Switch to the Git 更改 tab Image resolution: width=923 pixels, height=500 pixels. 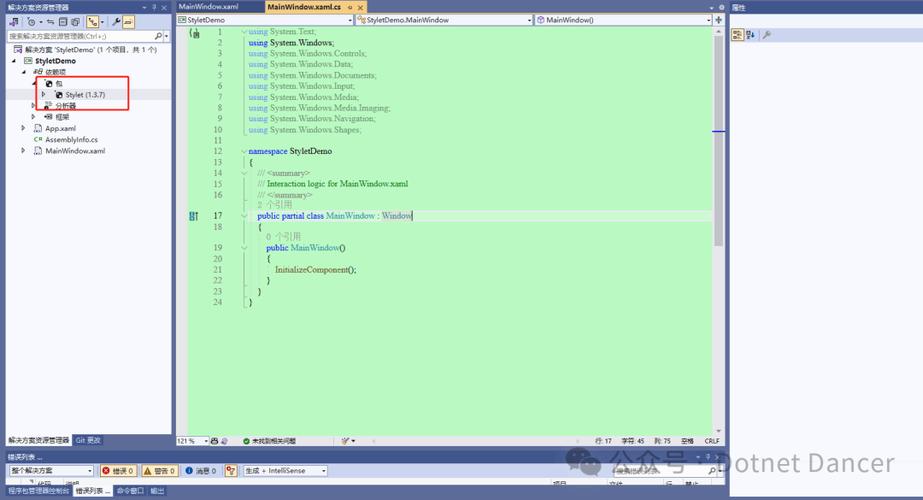(x=88, y=440)
